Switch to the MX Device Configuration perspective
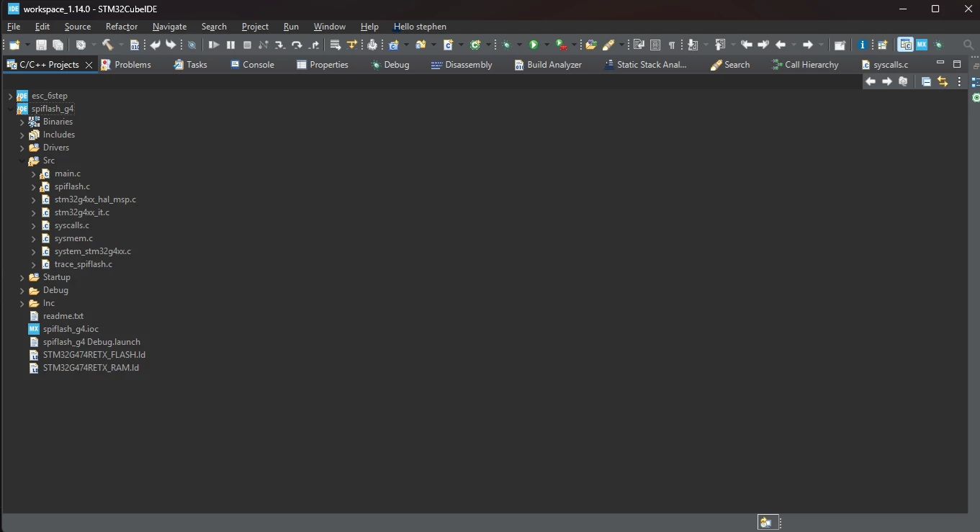 point(921,45)
